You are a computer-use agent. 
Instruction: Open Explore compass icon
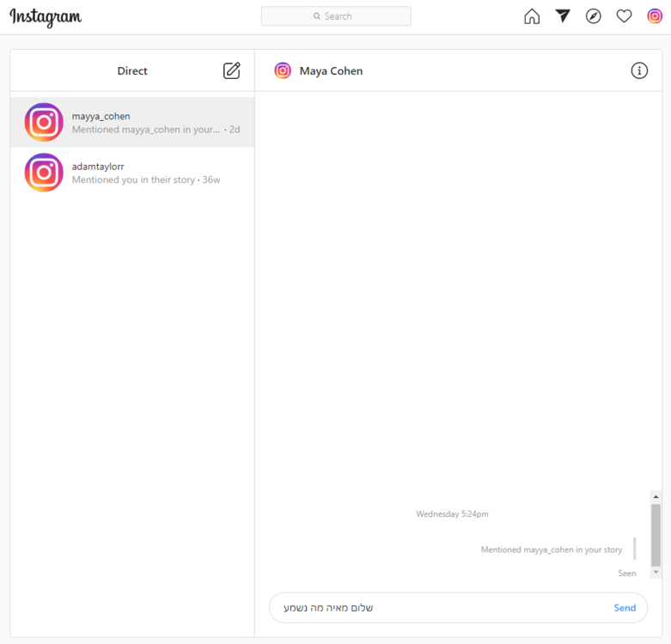(594, 16)
